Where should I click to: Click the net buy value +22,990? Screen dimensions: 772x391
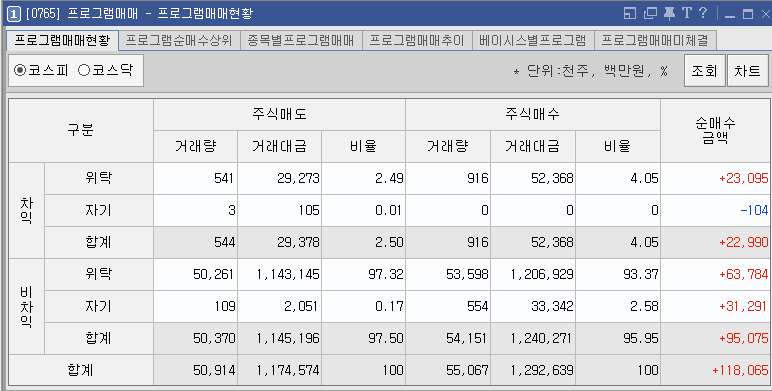[x=715, y=242]
